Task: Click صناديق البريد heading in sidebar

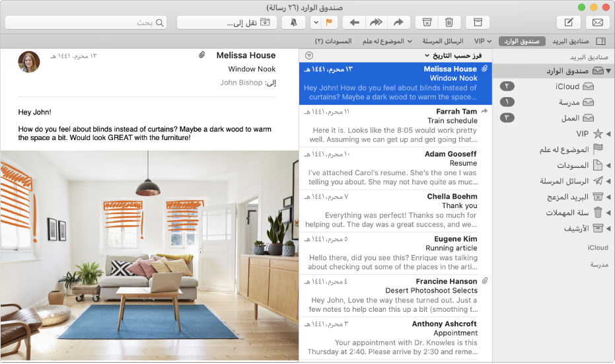Action: (x=589, y=57)
